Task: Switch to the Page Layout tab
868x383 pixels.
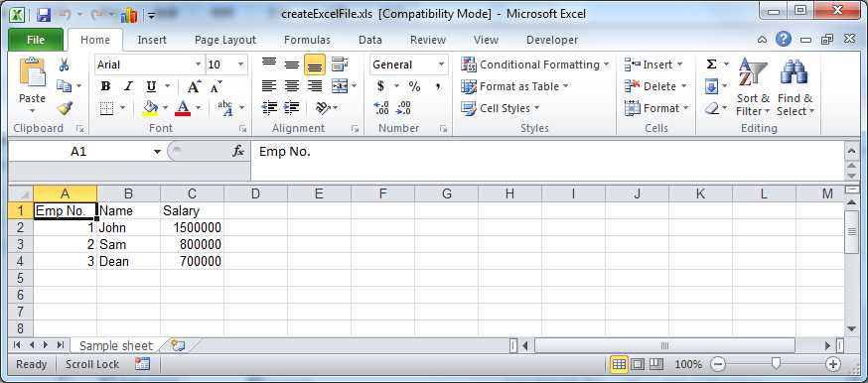Action: click(225, 40)
